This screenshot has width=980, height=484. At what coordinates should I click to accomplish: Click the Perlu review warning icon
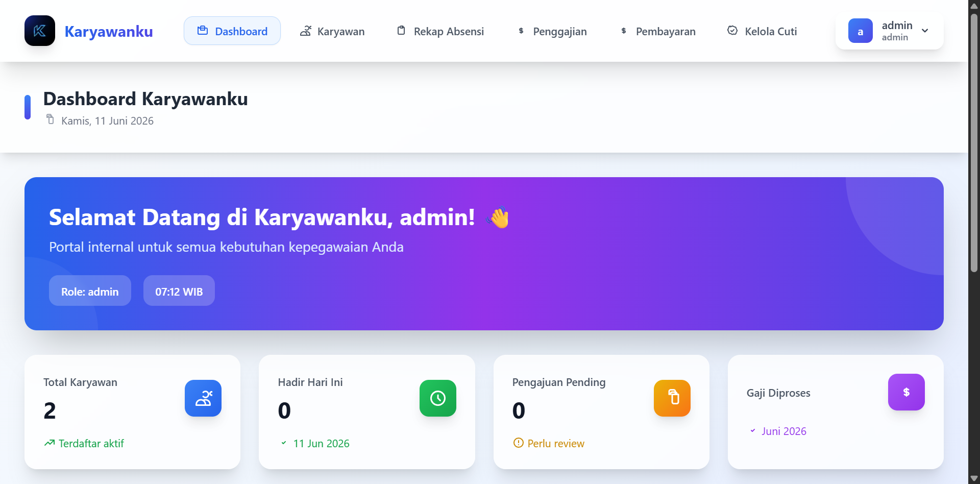(x=518, y=443)
